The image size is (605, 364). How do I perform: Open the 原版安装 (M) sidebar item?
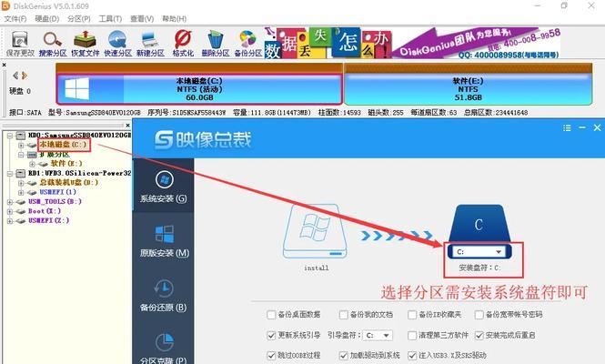coord(165,240)
